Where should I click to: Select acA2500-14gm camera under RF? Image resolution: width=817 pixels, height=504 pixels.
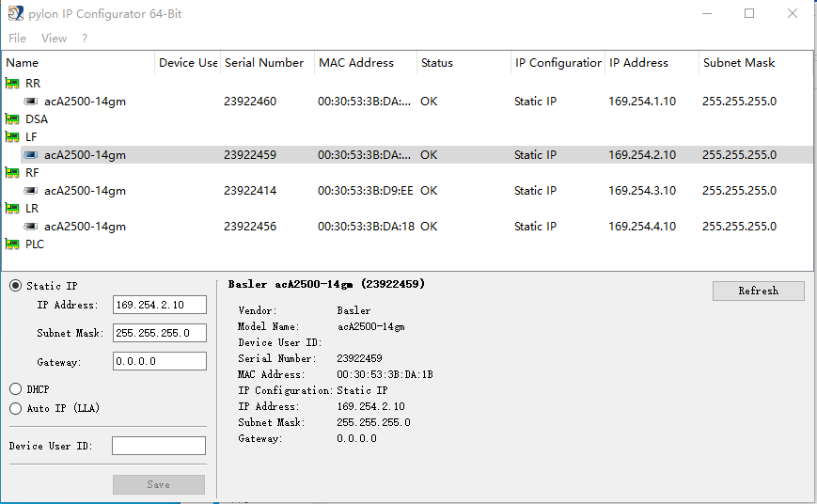(85, 191)
